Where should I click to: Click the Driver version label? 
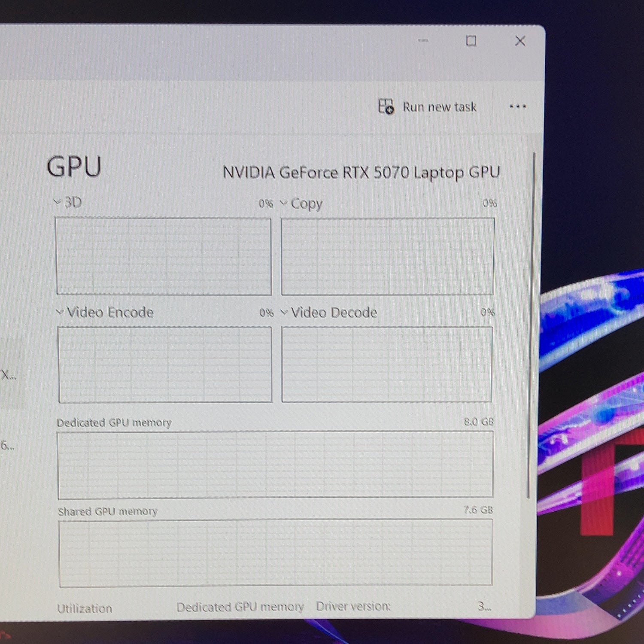(353, 606)
